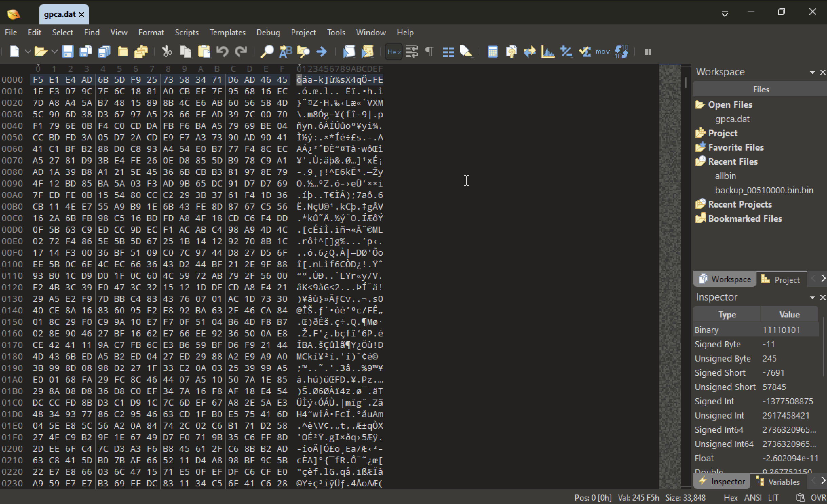The width and height of the screenshot is (827, 504).
Task: Open the mov disassembler icon
Action: click(x=603, y=52)
